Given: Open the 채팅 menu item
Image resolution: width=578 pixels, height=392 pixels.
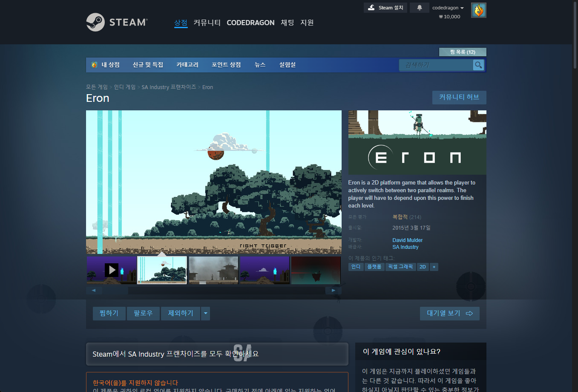Looking at the screenshot, I should coord(288,23).
